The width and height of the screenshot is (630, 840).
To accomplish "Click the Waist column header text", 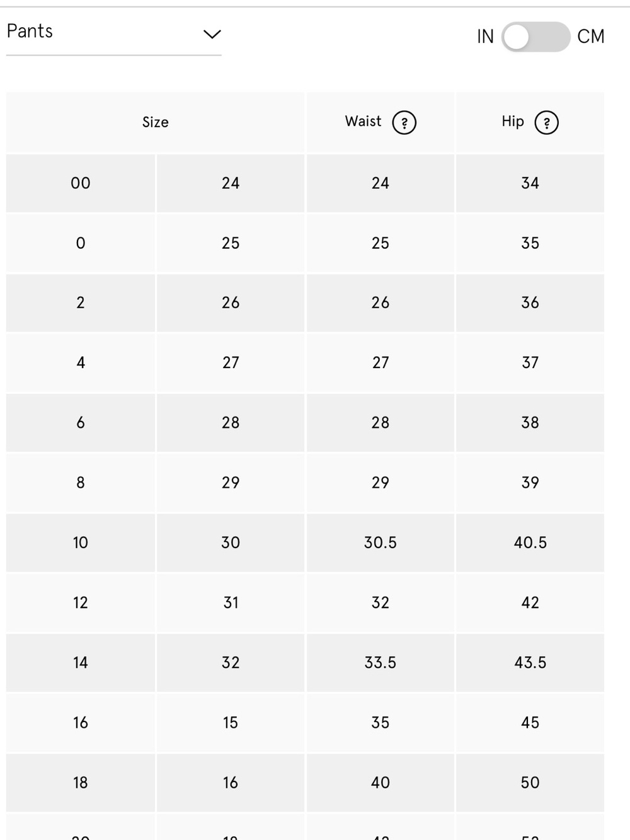I will (x=363, y=121).
